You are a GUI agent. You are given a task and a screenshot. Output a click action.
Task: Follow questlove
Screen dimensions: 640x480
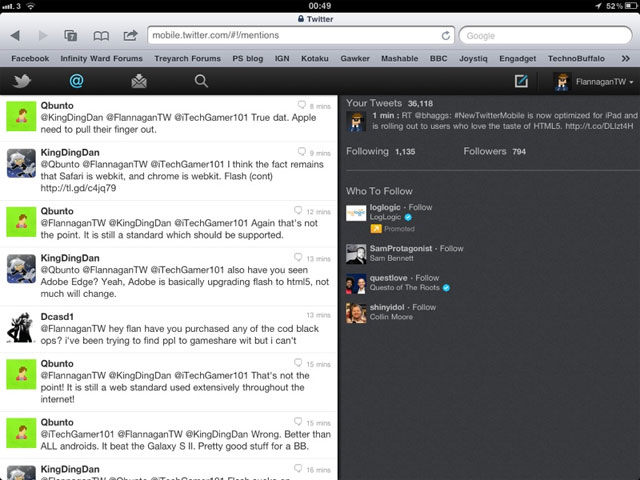pos(427,278)
